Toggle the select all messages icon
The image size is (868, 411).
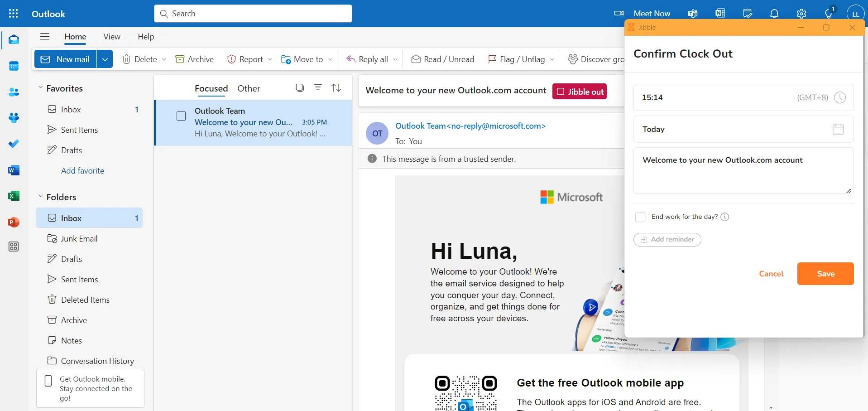click(300, 88)
